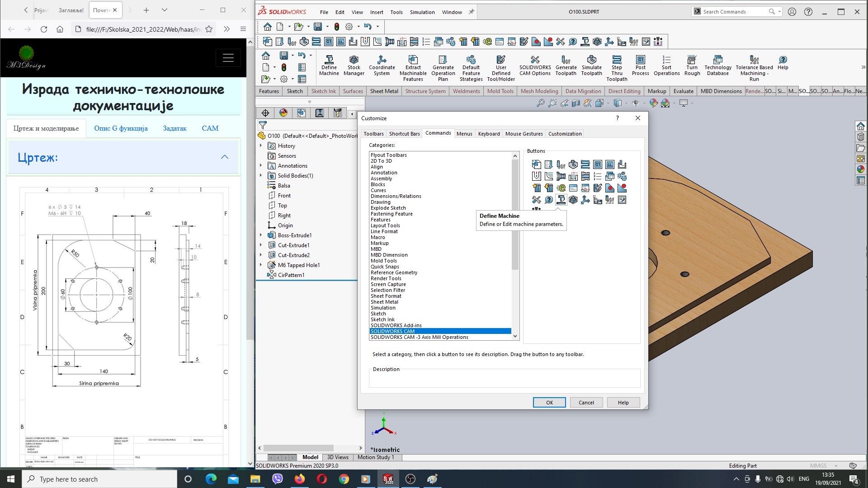This screenshot has height=488, width=868.
Task: Expand Boss-Extrude1 feature
Action: [261, 235]
